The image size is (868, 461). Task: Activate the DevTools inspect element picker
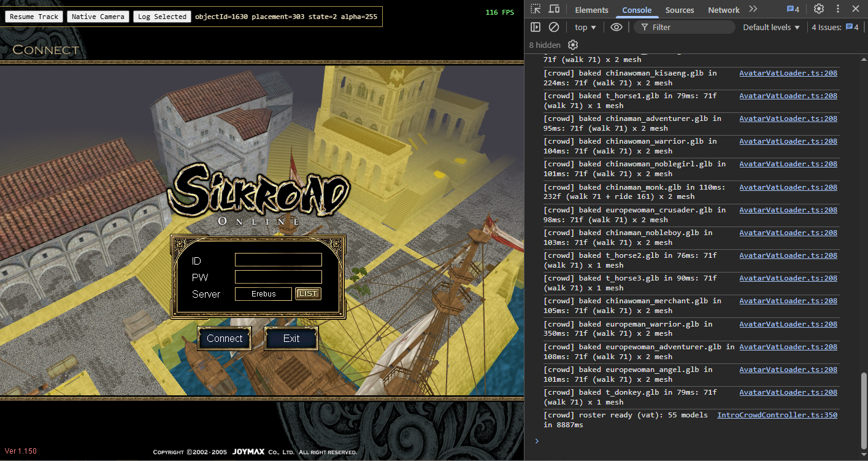tap(536, 9)
